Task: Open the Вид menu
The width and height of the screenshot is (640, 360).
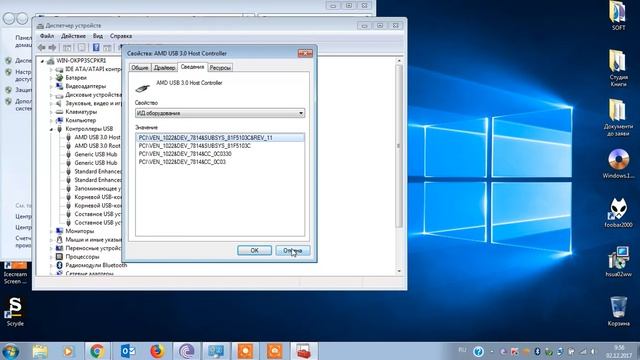Action: [x=98, y=36]
